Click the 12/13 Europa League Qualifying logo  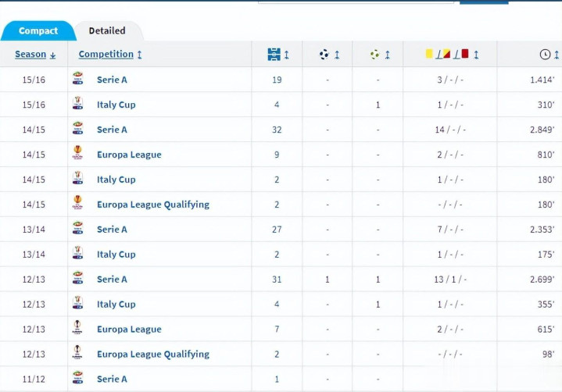(x=77, y=353)
